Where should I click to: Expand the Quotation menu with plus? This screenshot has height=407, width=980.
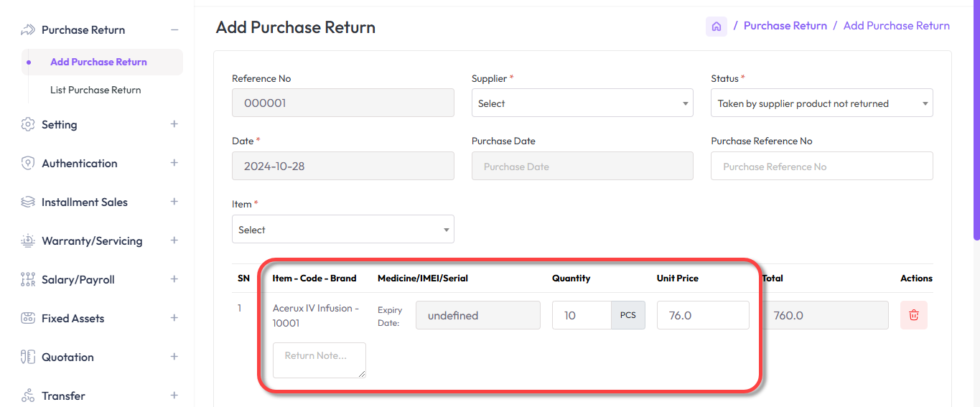pyautogui.click(x=174, y=357)
